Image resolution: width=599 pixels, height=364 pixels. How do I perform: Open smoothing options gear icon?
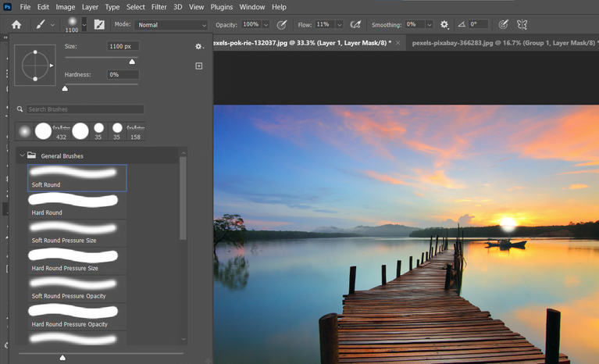point(444,25)
